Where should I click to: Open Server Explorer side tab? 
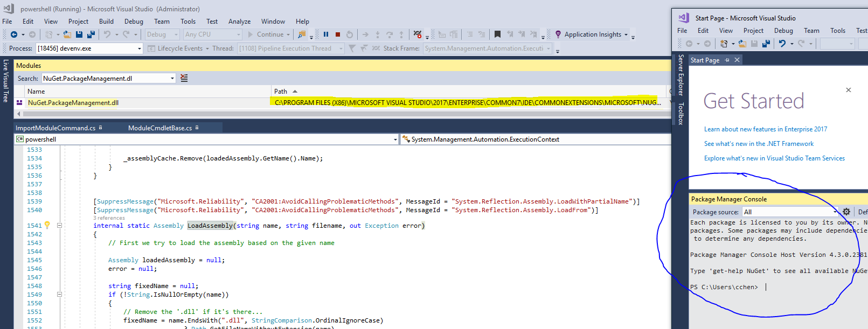[680, 75]
